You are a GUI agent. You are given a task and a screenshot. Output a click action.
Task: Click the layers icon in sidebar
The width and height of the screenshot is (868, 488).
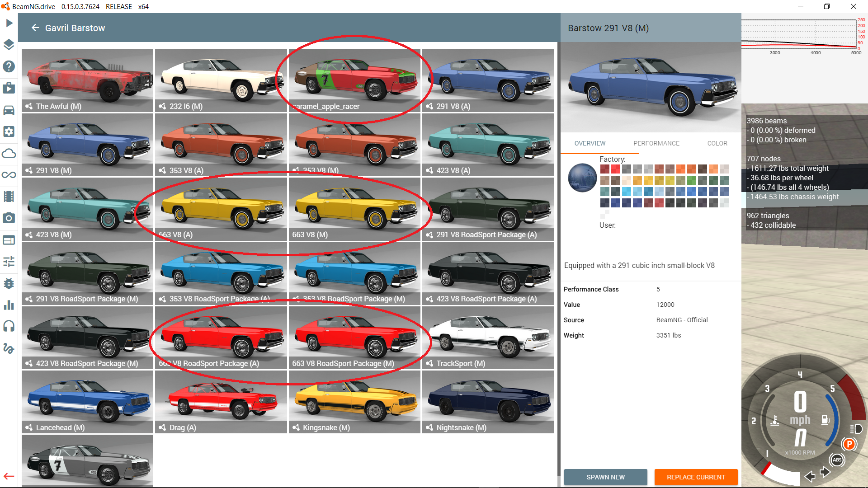point(9,45)
